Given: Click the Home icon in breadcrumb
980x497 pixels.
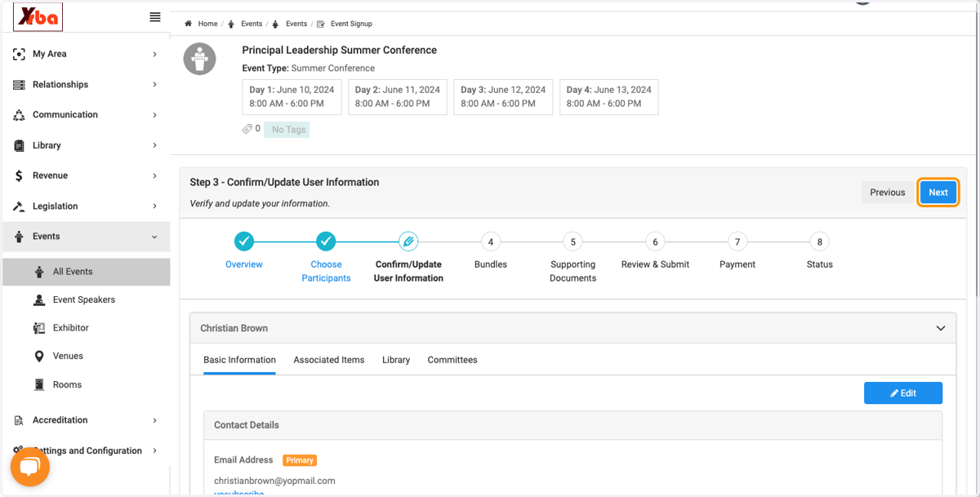Looking at the screenshot, I should [189, 24].
